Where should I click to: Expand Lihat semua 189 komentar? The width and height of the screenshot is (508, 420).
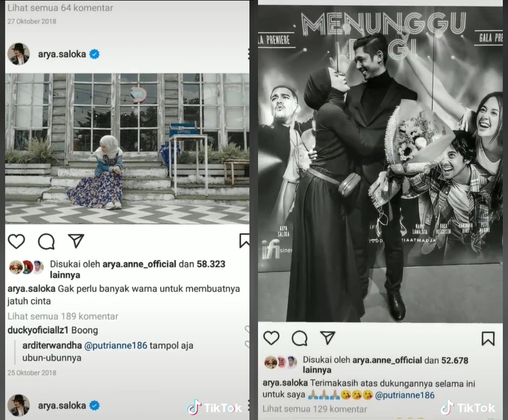[63, 317]
